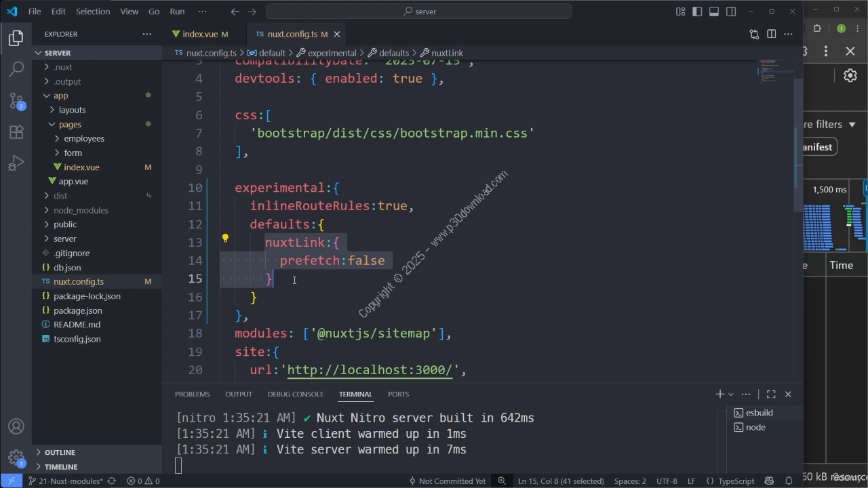Switch to the index.vue editor tab
The image size is (868, 488).
pos(200,34)
